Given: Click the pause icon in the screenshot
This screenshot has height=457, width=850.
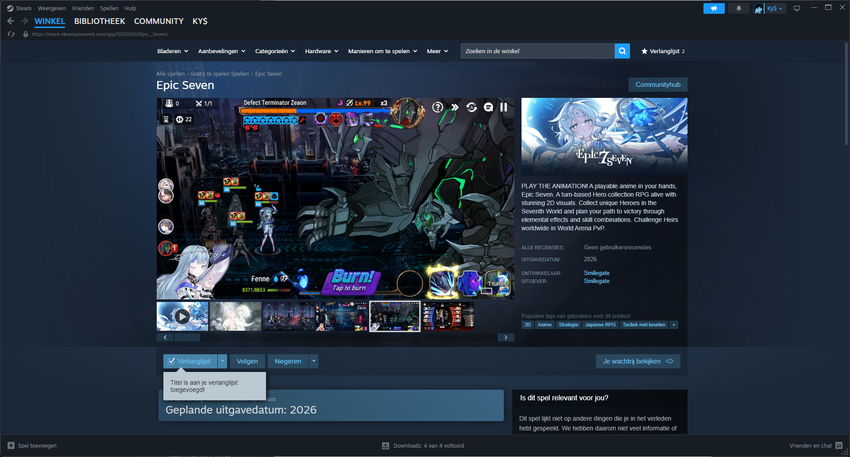Looking at the screenshot, I should point(504,107).
